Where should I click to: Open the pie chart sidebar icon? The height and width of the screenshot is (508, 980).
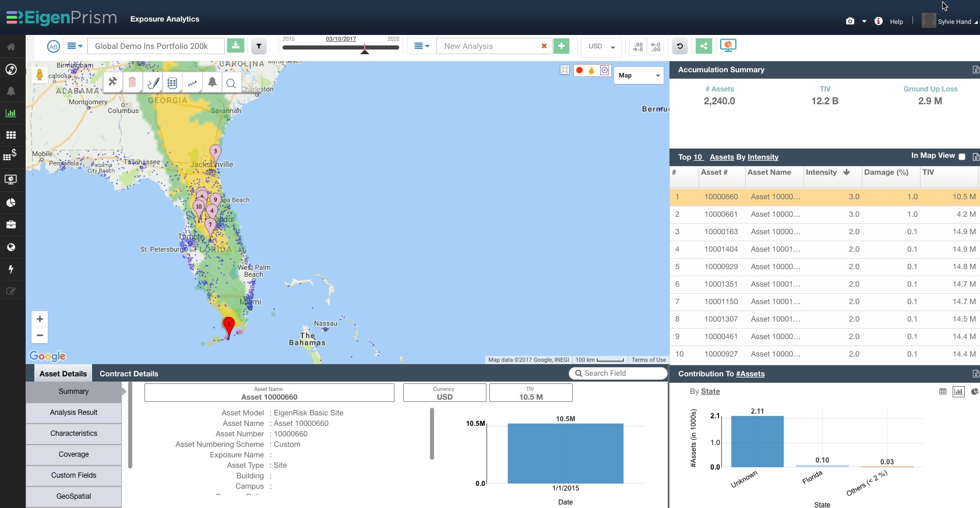pos(11,203)
